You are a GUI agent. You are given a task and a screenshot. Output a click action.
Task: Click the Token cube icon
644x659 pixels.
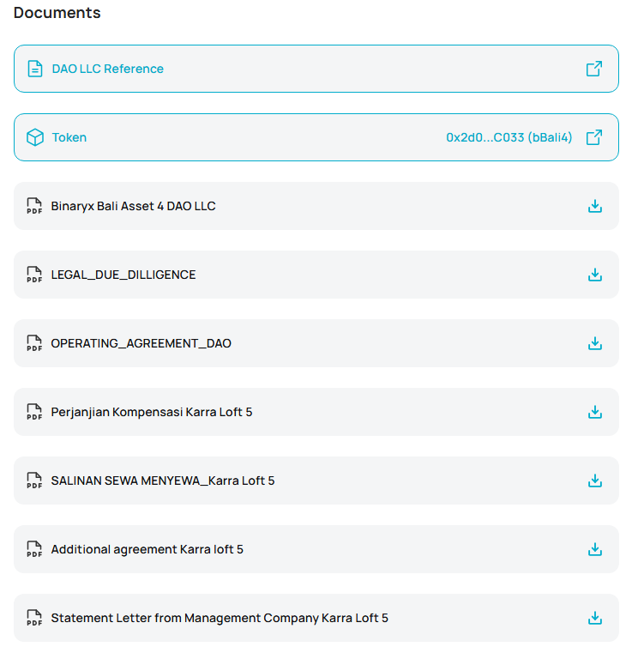click(x=35, y=137)
